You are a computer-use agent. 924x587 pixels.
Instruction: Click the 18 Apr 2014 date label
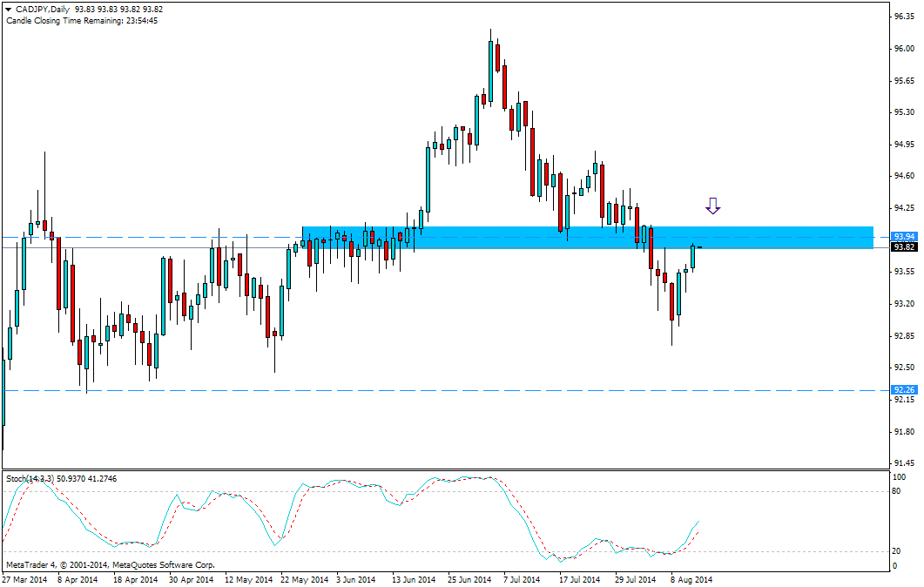135,579
